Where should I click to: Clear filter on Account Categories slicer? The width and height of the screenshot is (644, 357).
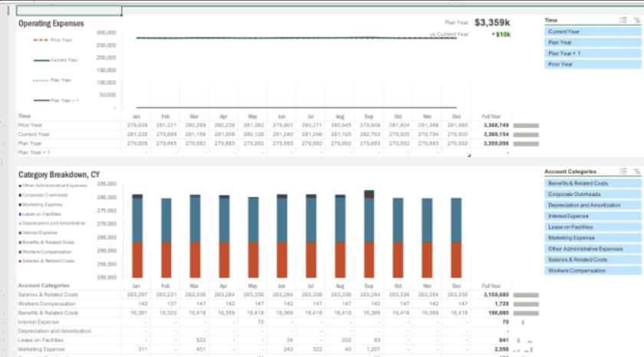pos(635,171)
